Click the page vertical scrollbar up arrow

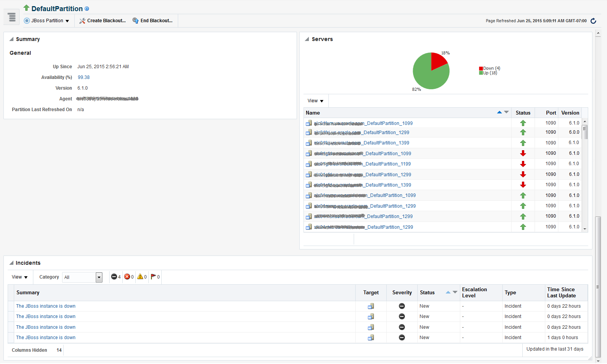click(598, 34)
